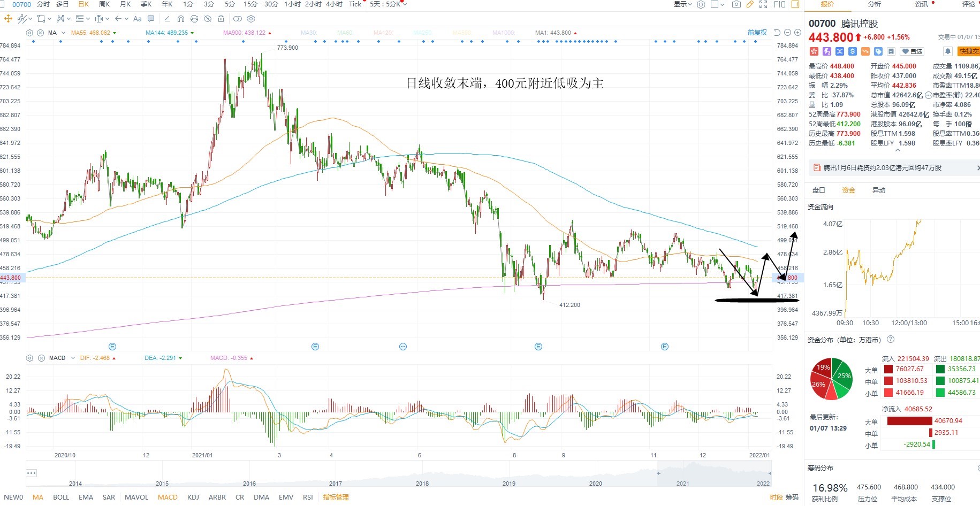Open the 异动 tab
This screenshot has width=980, height=506.
click(x=879, y=190)
